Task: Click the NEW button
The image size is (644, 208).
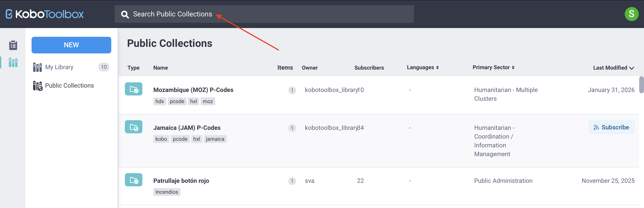Action: (71, 45)
